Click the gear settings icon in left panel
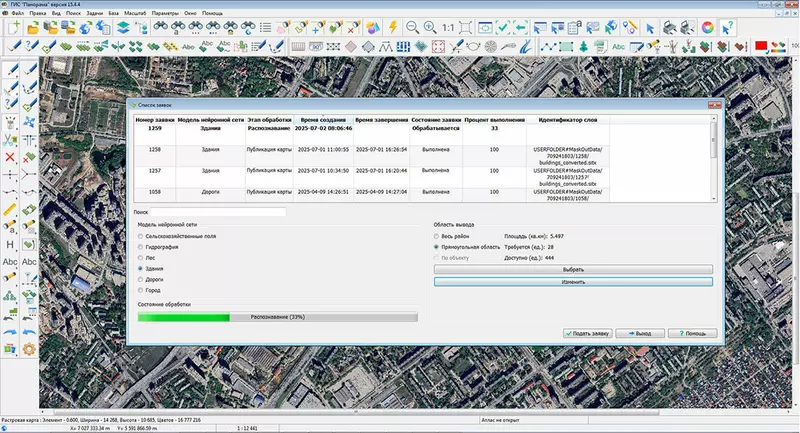Viewport: 800px width, 433px height. [30, 349]
